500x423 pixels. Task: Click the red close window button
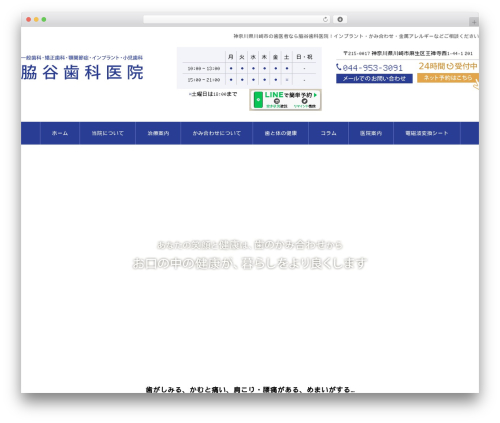pyautogui.click(x=29, y=20)
